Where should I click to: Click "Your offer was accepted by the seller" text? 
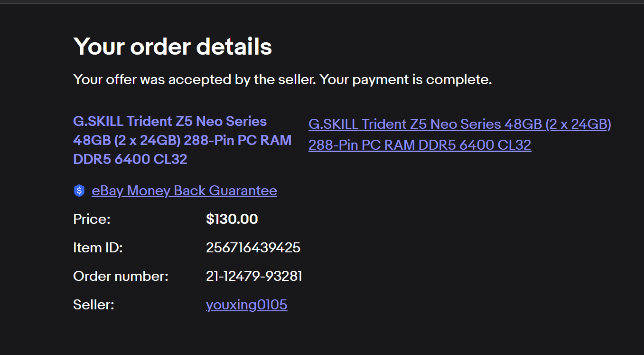(x=194, y=79)
